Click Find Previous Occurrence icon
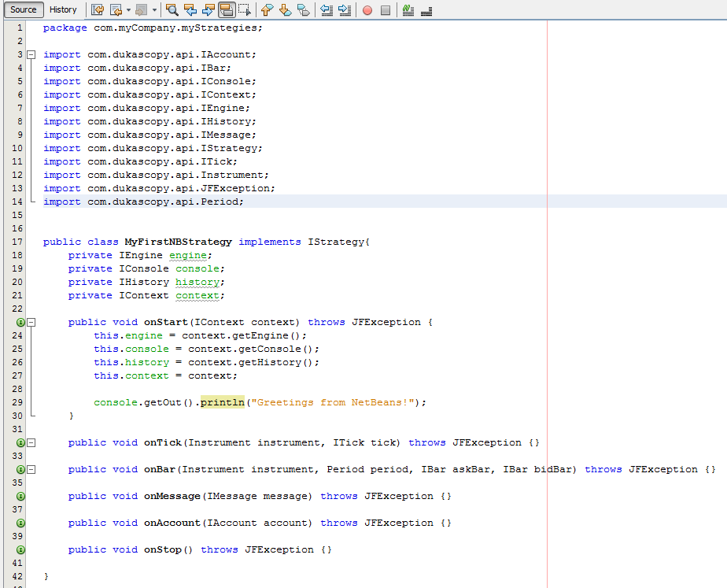Image resolution: width=727 pixels, height=588 pixels. [190, 9]
